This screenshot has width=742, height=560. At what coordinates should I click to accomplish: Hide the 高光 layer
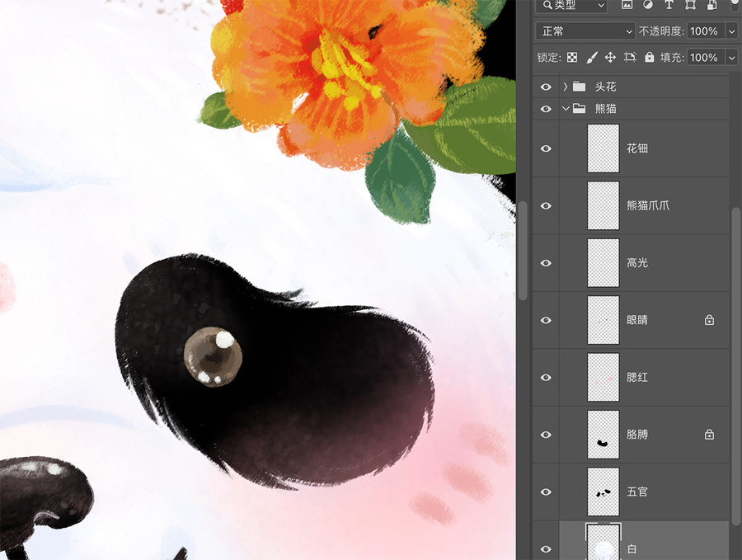pos(546,263)
